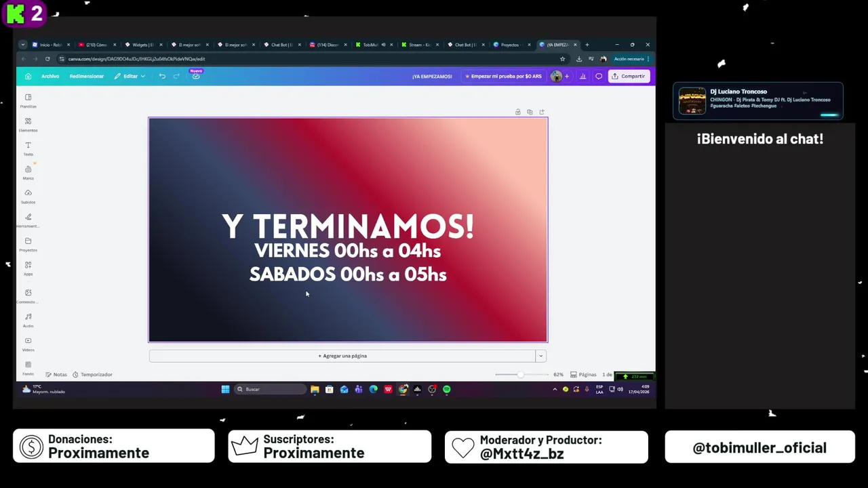The height and width of the screenshot is (488, 868).
Task: Open browser downloads icon
Action: pyautogui.click(x=579, y=59)
